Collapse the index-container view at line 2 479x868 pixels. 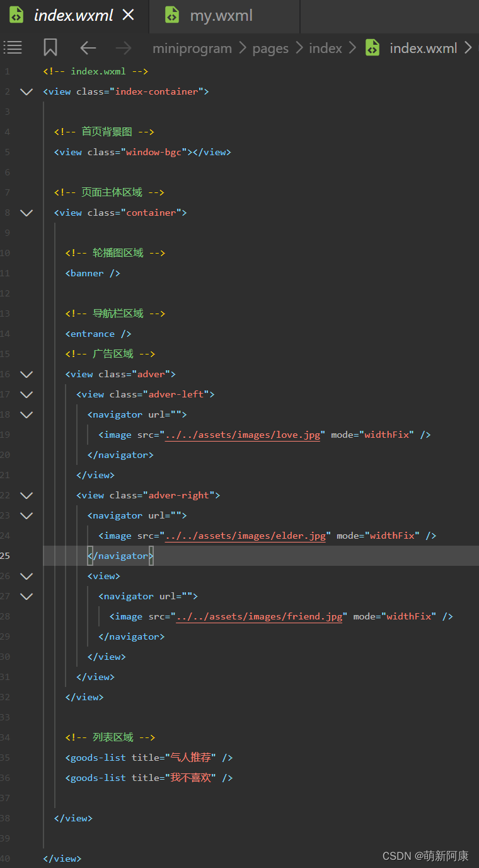[26, 91]
